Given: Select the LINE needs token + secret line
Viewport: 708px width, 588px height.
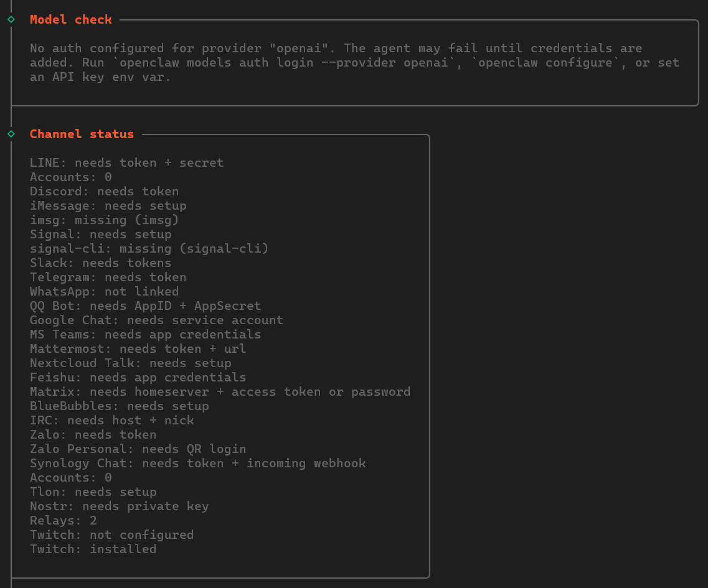Looking at the screenshot, I should pos(127,163).
